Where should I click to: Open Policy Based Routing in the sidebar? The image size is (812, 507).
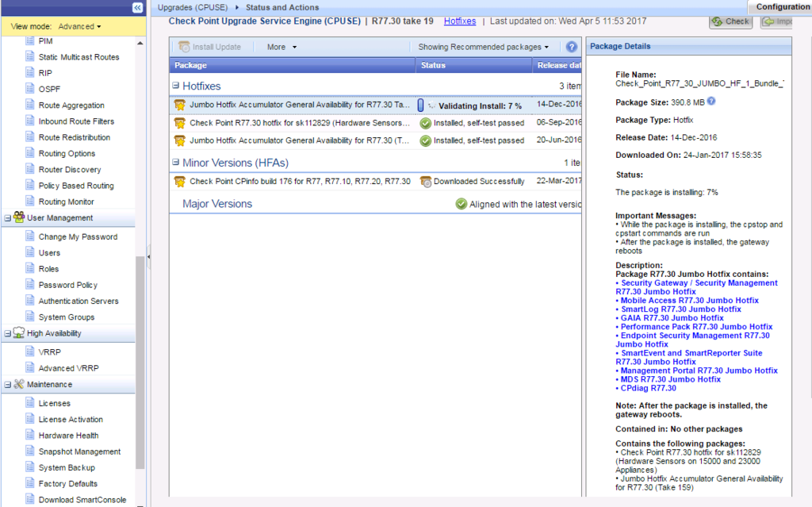[76, 185]
